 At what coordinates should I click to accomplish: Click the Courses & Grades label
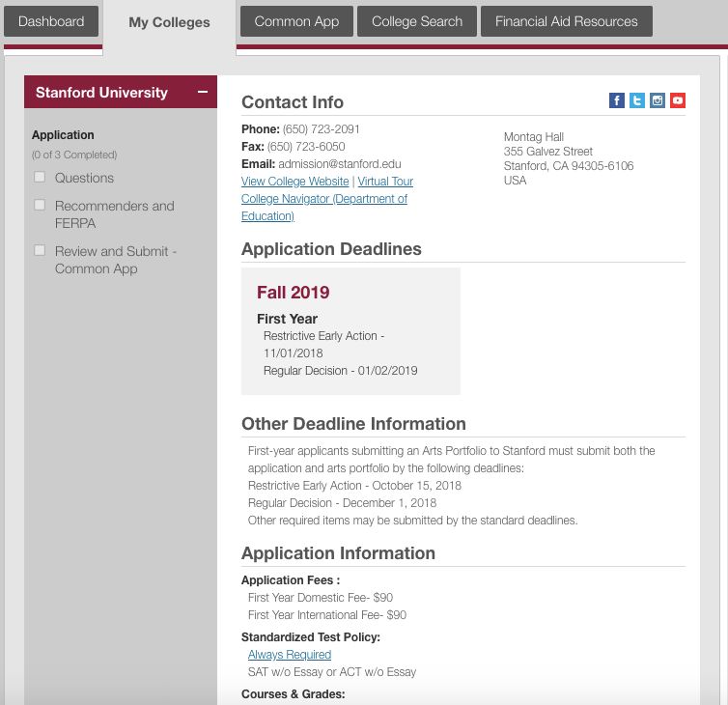pos(293,693)
